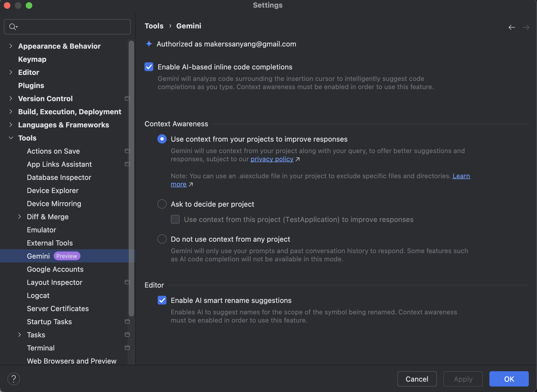Click project-level icon next to Terminal

point(127,348)
